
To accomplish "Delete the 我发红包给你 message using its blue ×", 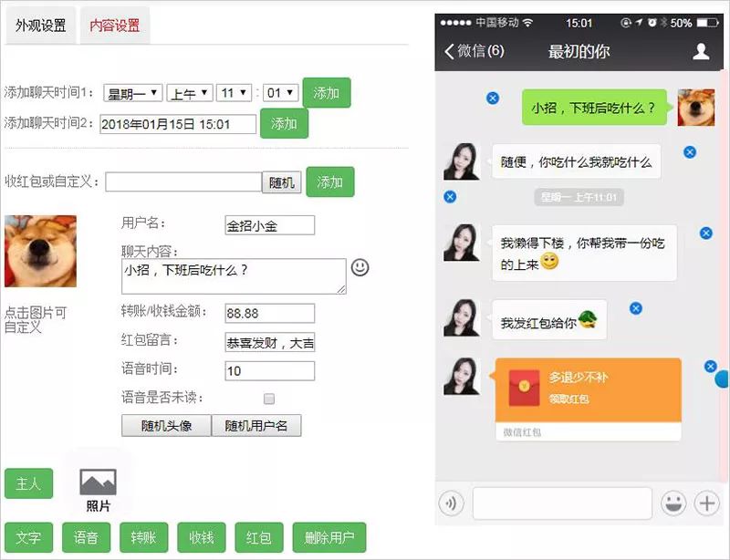I will click(636, 308).
